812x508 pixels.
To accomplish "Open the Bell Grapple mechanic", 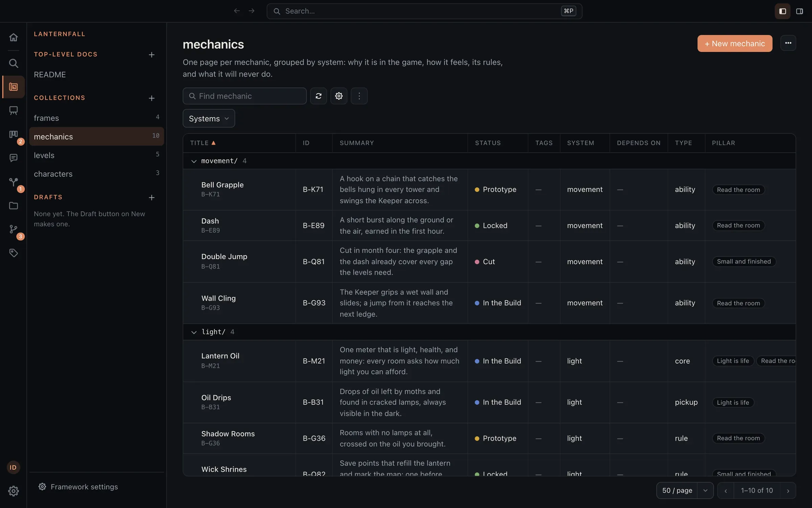I will (x=222, y=185).
